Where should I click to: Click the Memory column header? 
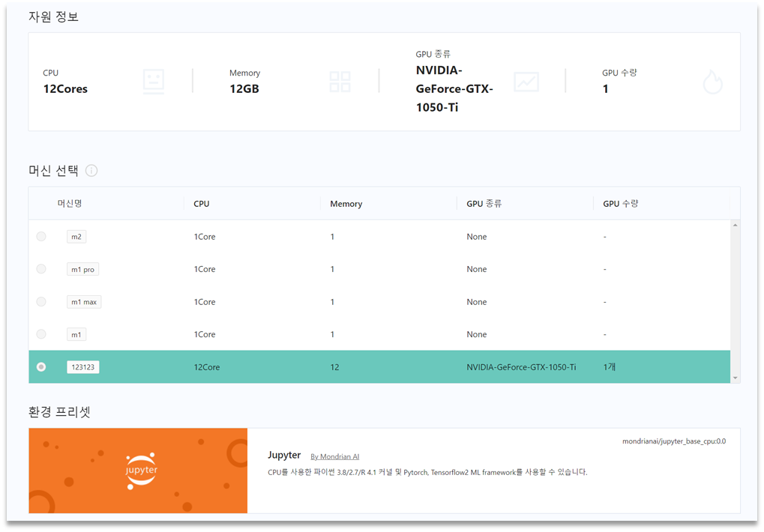(346, 204)
